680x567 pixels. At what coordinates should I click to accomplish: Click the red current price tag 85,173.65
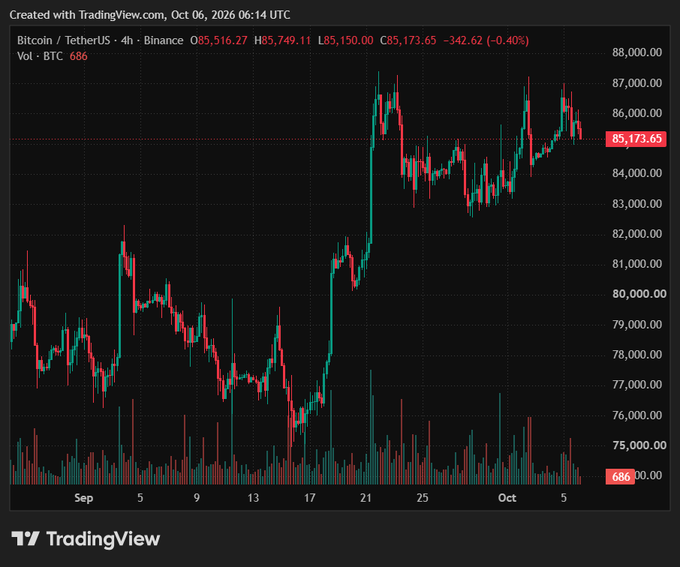click(x=636, y=139)
